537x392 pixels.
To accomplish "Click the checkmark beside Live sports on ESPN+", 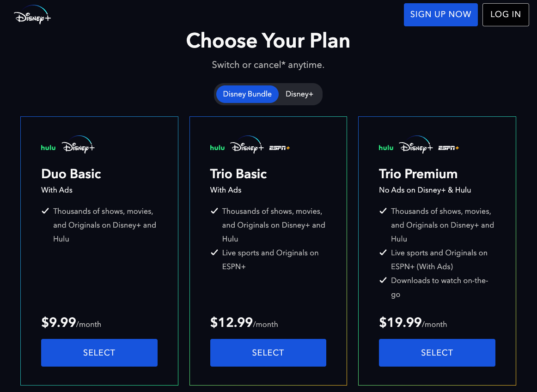I will point(214,253).
